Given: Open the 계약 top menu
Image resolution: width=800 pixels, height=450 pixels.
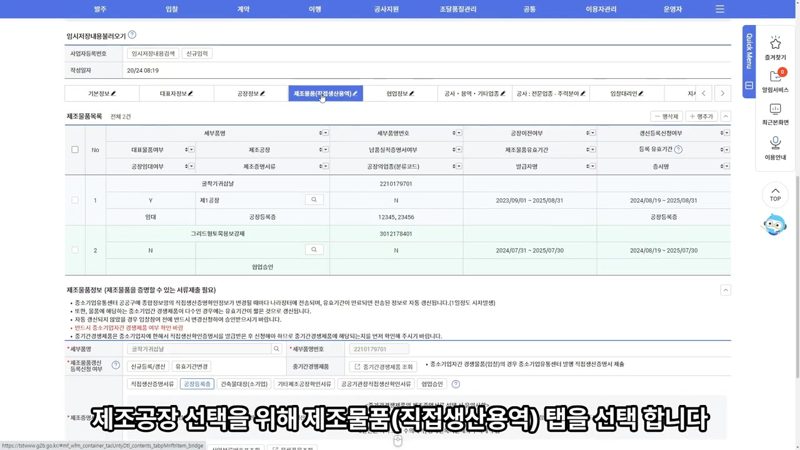Looking at the screenshot, I should click(x=243, y=9).
